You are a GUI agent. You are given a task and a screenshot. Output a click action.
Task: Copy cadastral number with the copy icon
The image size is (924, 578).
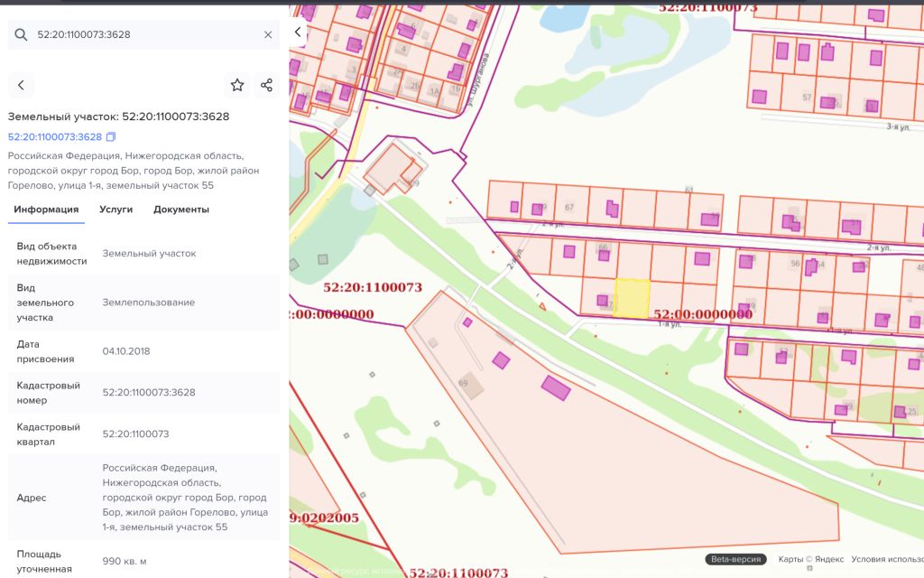pos(111,137)
